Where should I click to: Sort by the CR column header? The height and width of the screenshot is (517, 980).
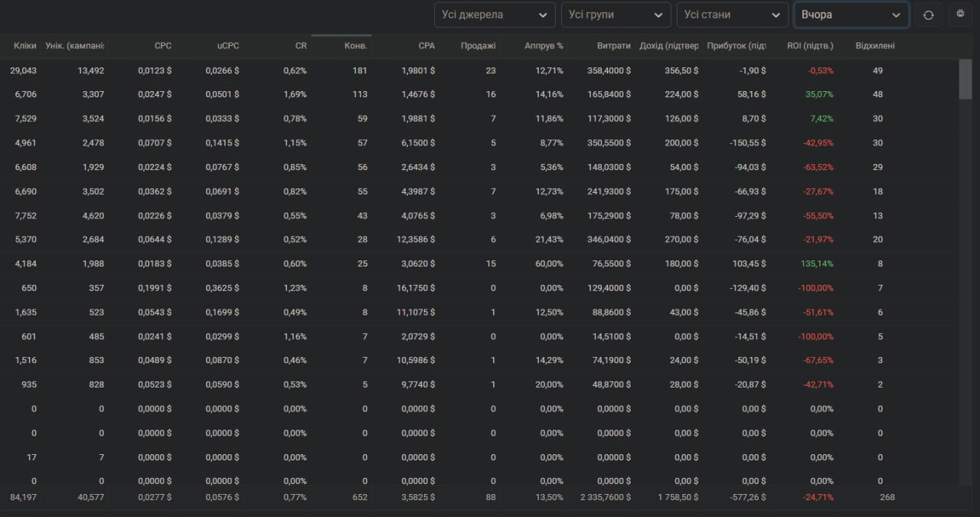pyautogui.click(x=301, y=46)
